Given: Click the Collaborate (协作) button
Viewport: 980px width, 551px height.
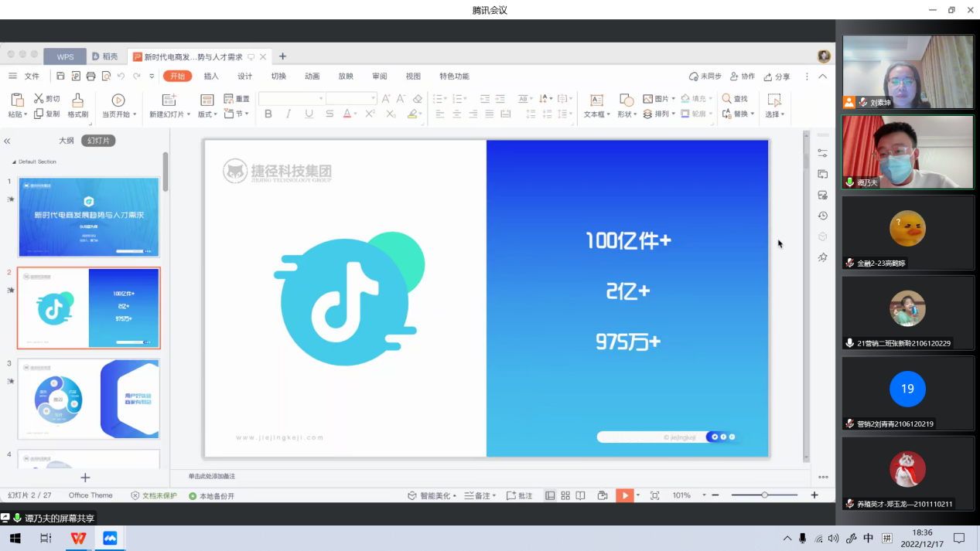Looking at the screenshot, I should point(742,77).
